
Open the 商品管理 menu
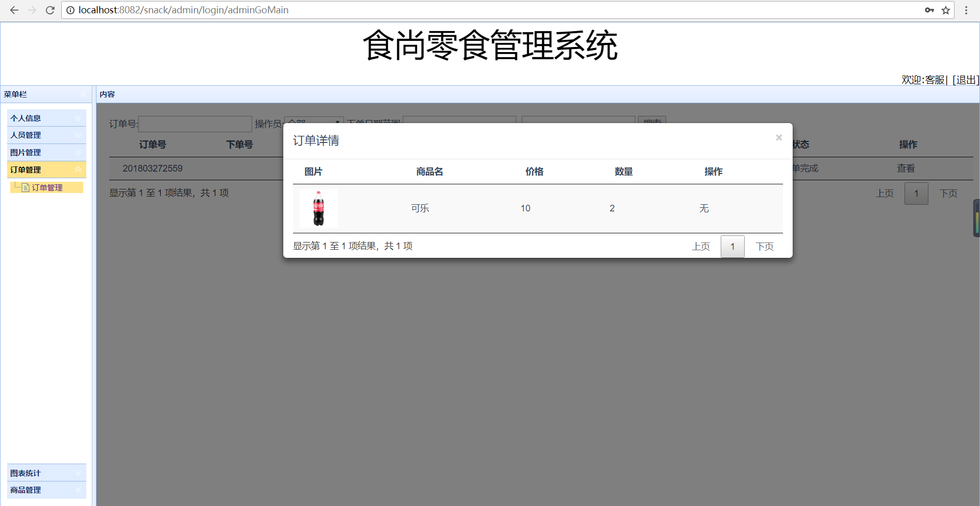tap(46, 490)
